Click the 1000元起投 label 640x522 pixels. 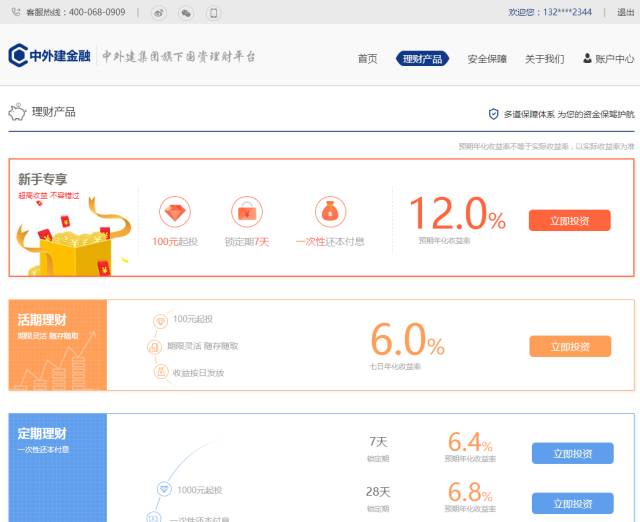[200, 490]
